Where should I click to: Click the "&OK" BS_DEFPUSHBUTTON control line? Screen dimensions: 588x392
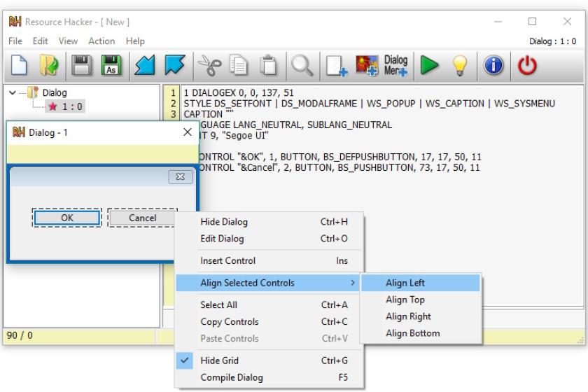[x=339, y=157]
